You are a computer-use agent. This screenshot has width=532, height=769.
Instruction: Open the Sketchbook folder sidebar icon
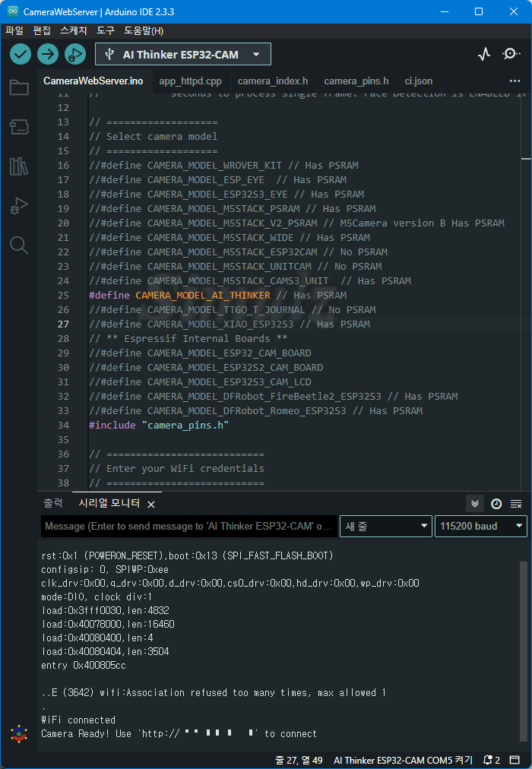pyautogui.click(x=19, y=88)
